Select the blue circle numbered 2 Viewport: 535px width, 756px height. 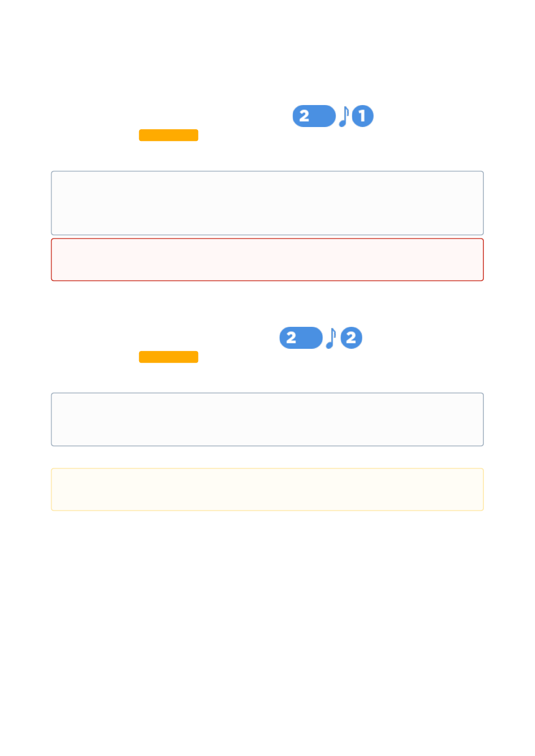pos(351,338)
